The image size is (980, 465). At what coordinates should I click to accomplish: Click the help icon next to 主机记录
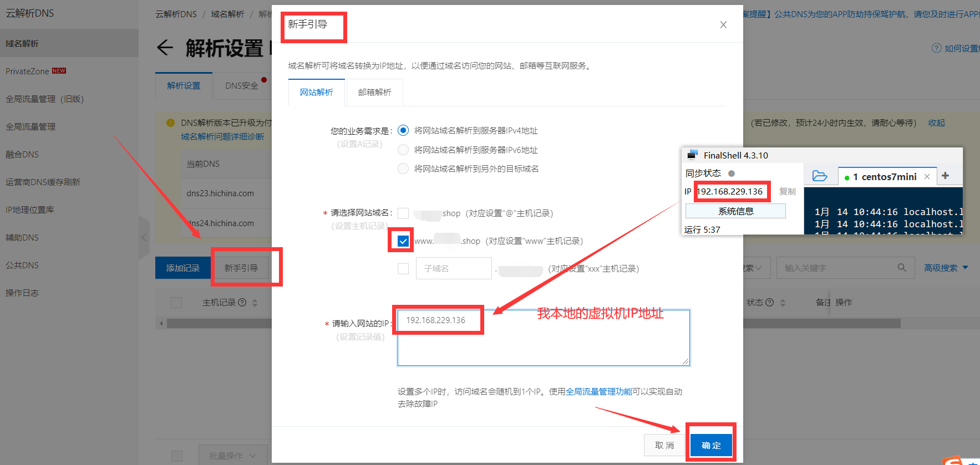pos(242,303)
